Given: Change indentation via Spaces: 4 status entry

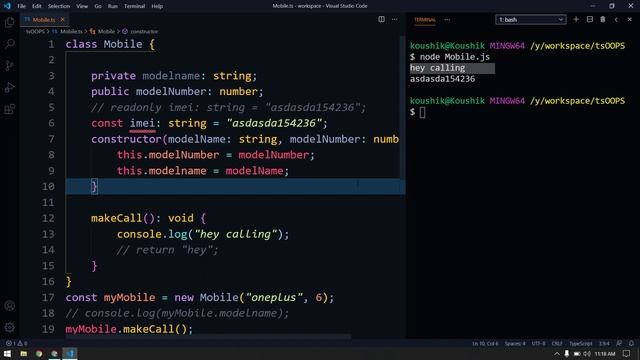Looking at the screenshot, I should coord(515,343).
